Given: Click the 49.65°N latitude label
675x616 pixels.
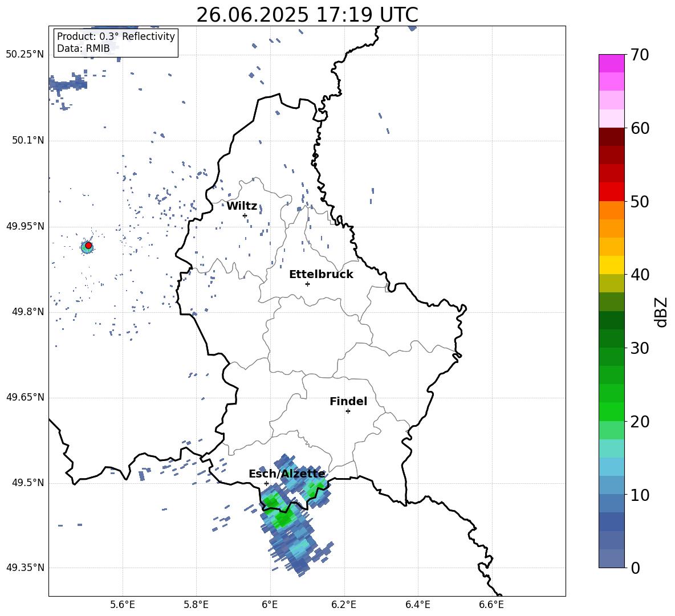Looking at the screenshot, I should 25,397.
